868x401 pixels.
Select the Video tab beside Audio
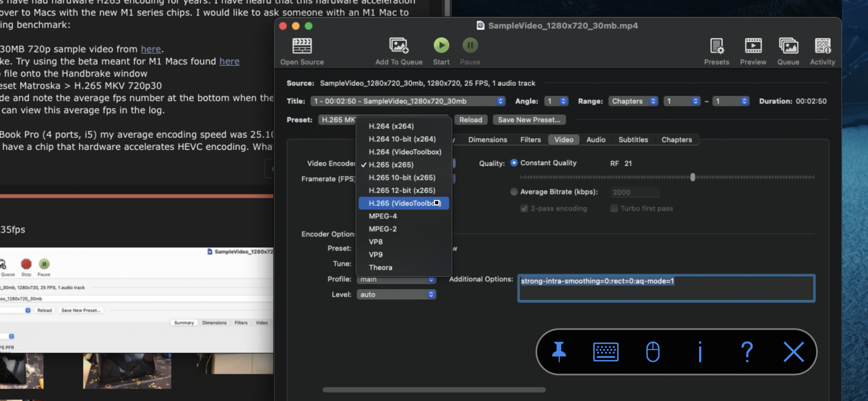click(564, 140)
